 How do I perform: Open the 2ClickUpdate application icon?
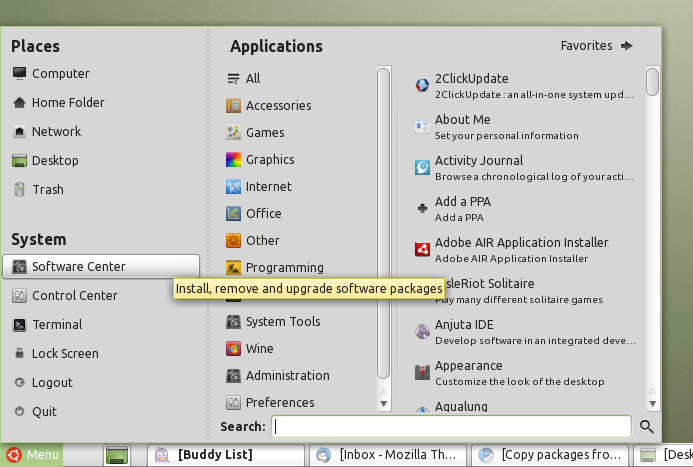click(x=423, y=86)
